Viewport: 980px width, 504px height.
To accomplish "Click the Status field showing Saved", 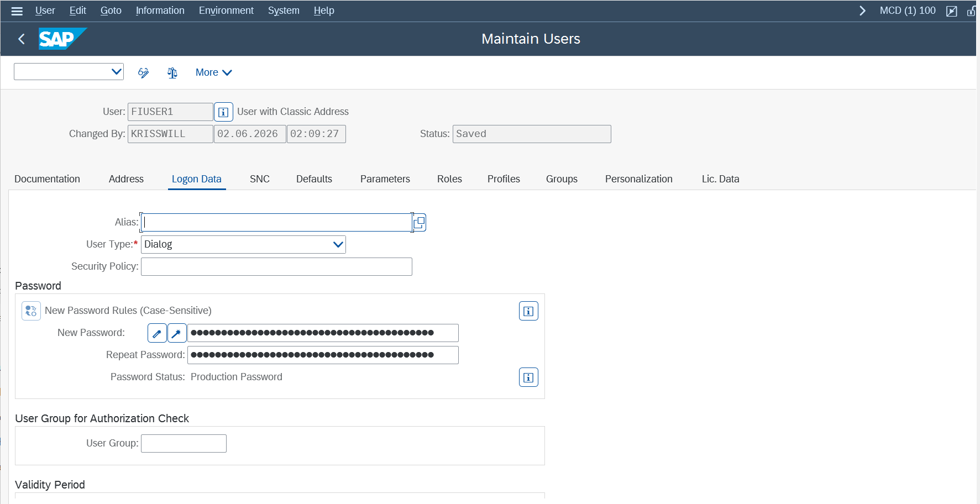I will [532, 134].
